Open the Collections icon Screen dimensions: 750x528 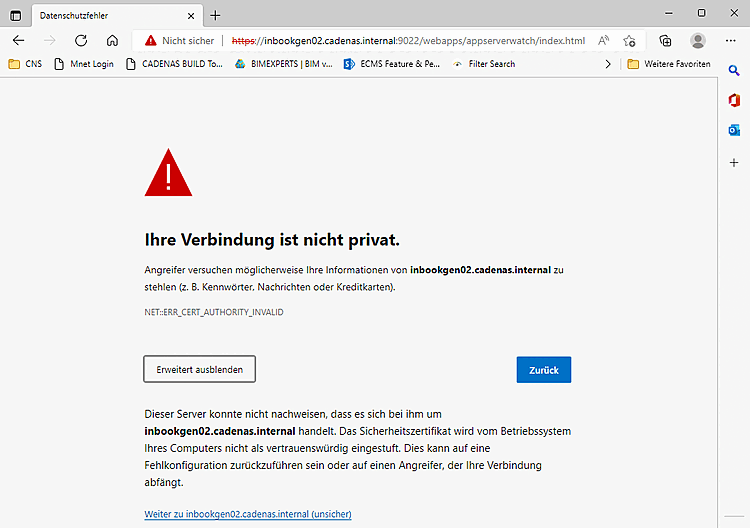pos(665,41)
